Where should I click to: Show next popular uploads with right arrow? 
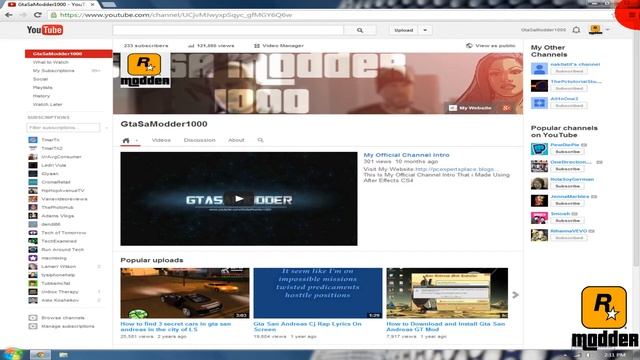tap(516, 295)
